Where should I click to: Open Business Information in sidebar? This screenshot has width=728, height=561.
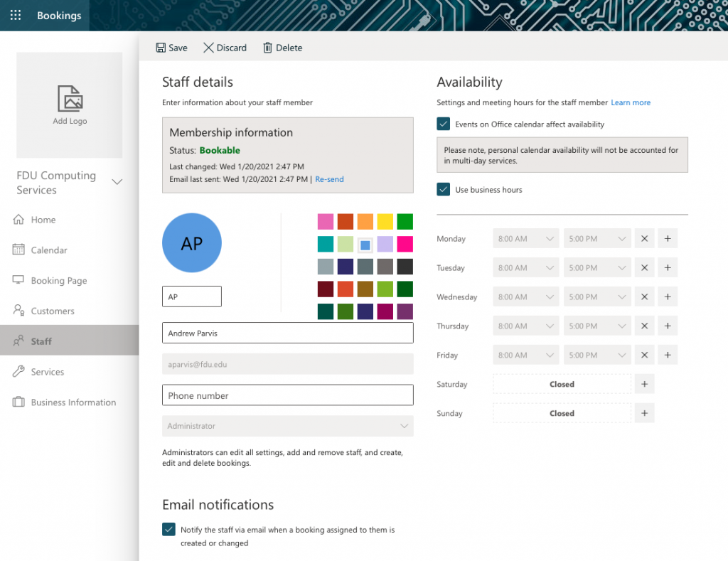pos(70,402)
